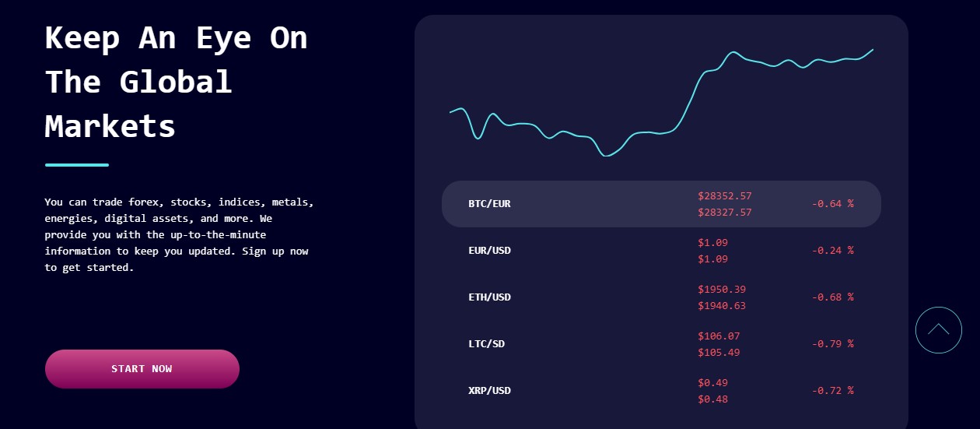Image resolution: width=980 pixels, height=429 pixels.
Task: Click the $28327.57 BTC/EUR price
Action: [x=725, y=213]
